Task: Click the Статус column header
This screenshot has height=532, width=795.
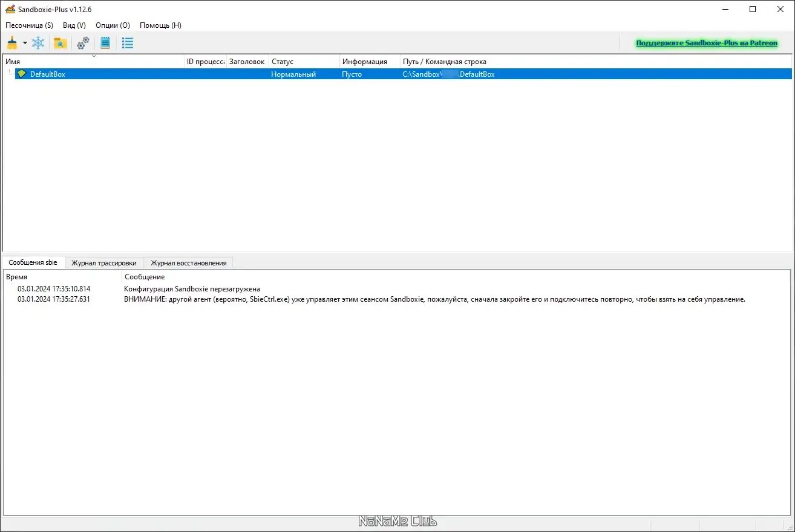Action: point(304,62)
